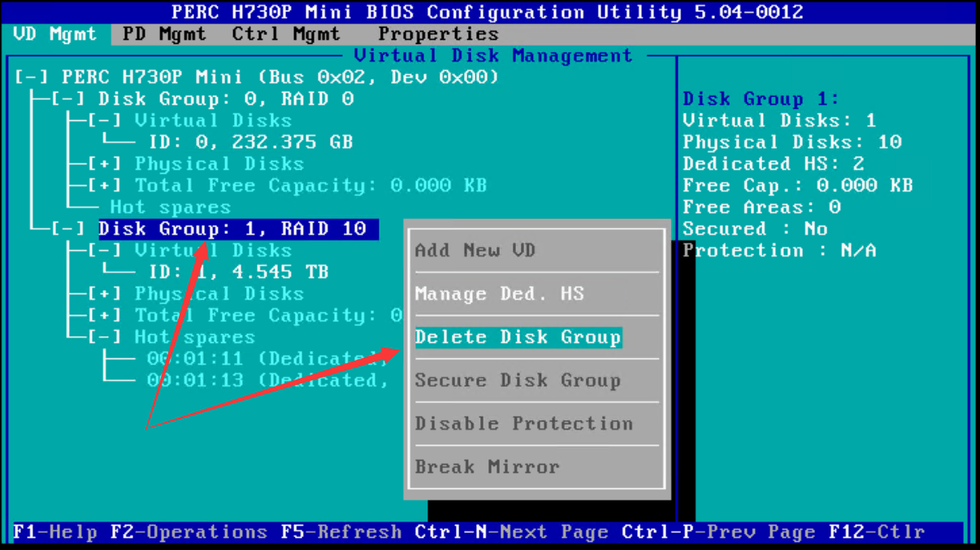This screenshot has height=550, width=980.
Task: Click Ctrl-N-Next Page shortcut
Action: 512,532
